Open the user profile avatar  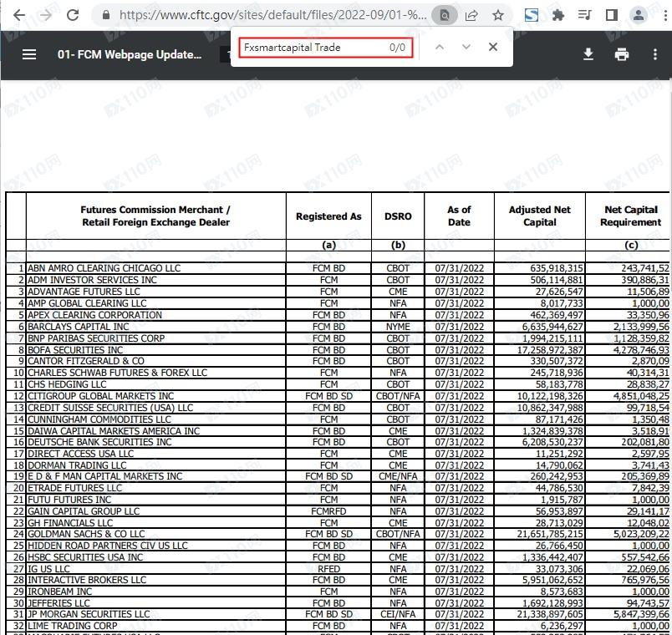point(639,15)
